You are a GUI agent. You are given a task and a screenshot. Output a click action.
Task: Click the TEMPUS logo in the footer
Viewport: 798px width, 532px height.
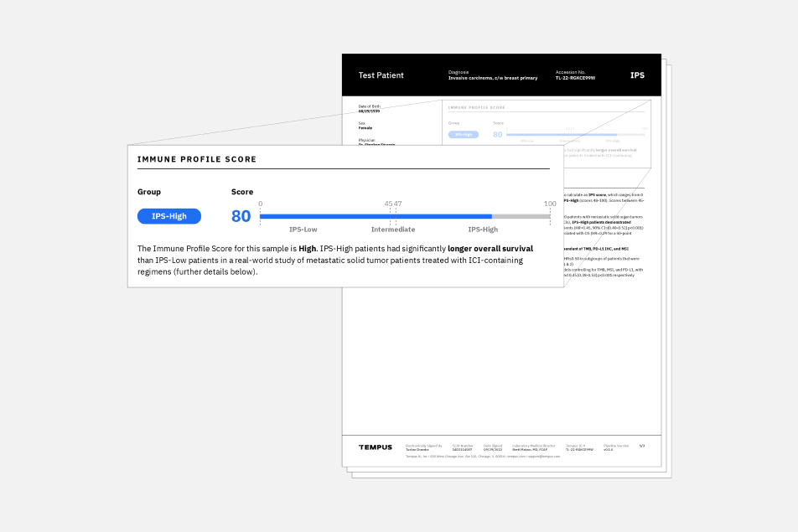click(376, 447)
